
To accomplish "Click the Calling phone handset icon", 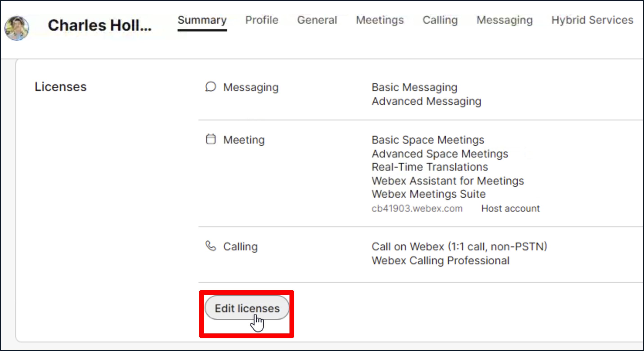I will [x=211, y=246].
